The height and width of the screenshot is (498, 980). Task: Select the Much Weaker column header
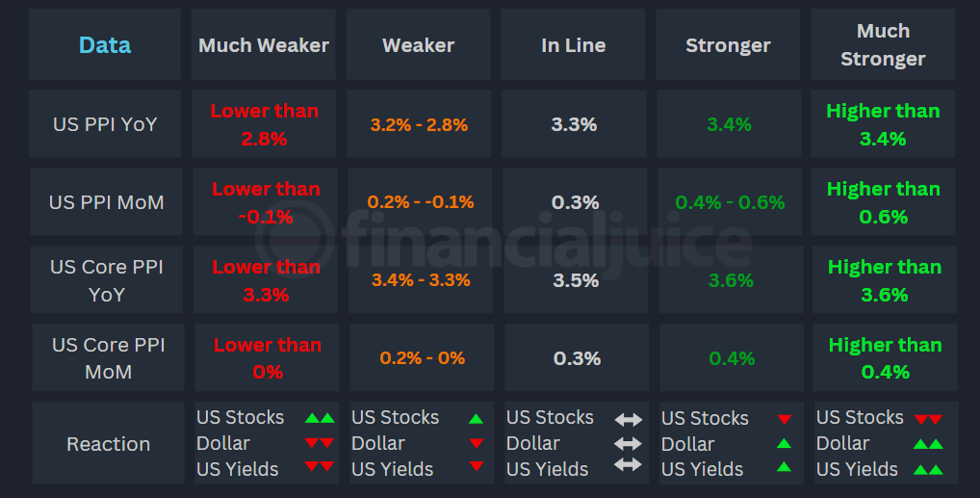coord(264,45)
